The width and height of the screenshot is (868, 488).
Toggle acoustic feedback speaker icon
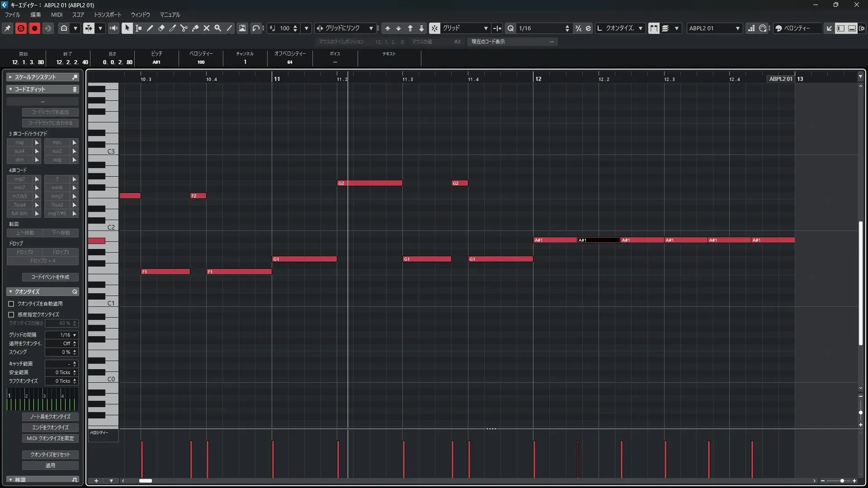[x=113, y=28]
